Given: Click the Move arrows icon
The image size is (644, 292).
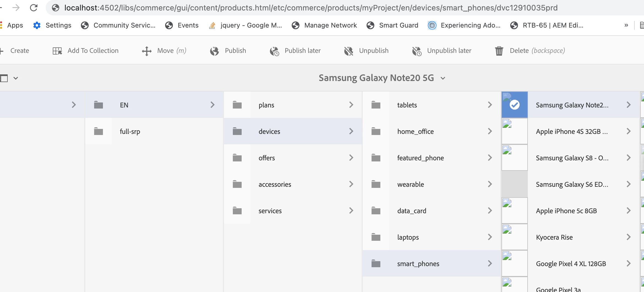Looking at the screenshot, I should tap(147, 51).
